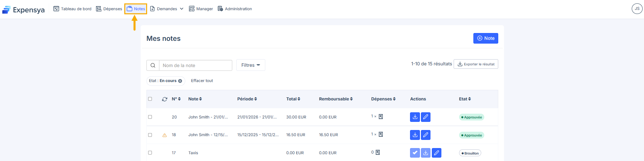Download note 18
644x161 pixels.
[x=415, y=135]
